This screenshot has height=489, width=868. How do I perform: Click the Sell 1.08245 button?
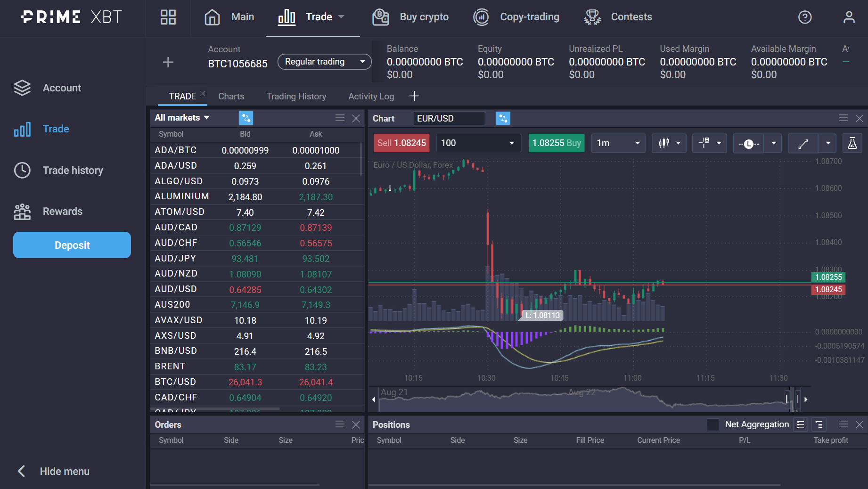pos(401,143)
